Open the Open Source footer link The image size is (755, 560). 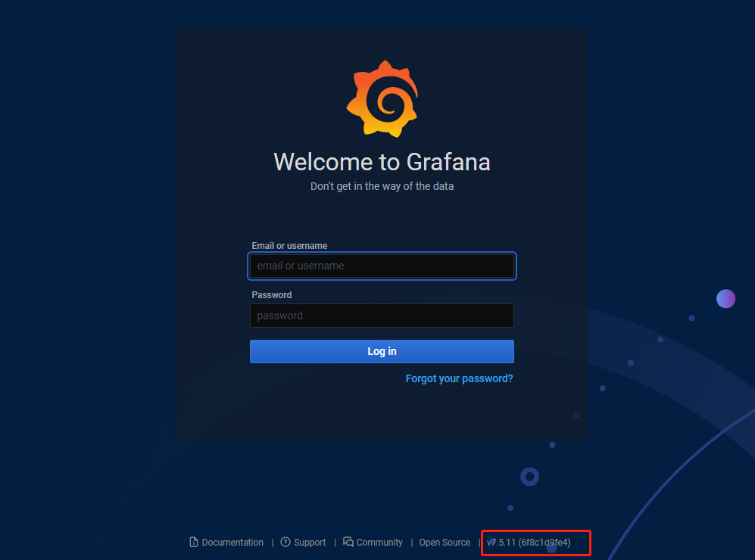tap(444, 542)
